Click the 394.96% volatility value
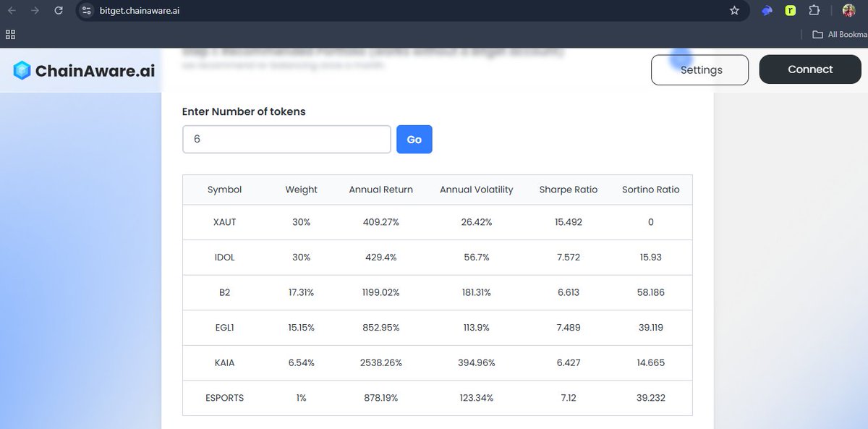 pyautogui.click(x=477, y=362)
